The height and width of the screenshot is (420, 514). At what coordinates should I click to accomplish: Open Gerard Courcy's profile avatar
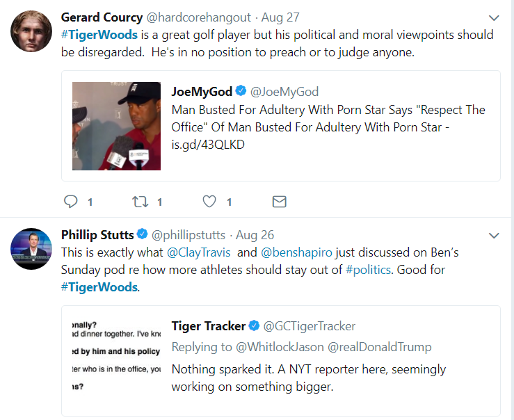tap(31, 31)
